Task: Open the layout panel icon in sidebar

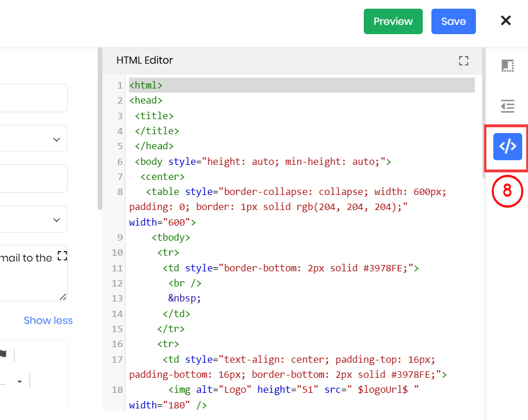Action: pyautogui.click(x=507, y=65)
